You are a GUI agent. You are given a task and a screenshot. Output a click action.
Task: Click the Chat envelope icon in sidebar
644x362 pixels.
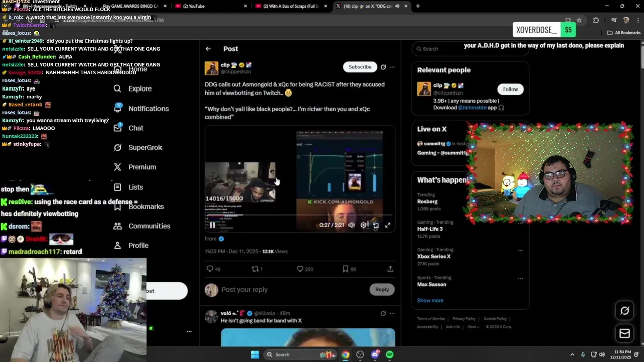tap(117, 127)
